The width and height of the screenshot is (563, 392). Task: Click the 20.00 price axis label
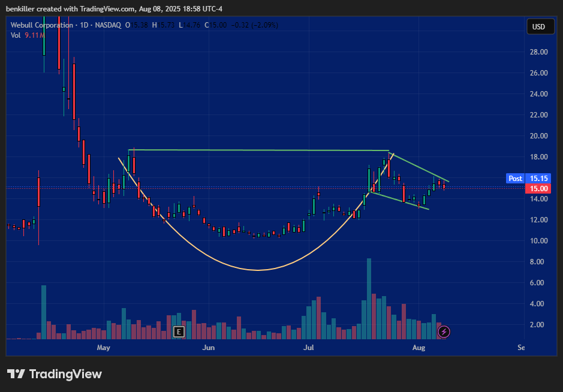pyautogui.click(x=538, y=135)
